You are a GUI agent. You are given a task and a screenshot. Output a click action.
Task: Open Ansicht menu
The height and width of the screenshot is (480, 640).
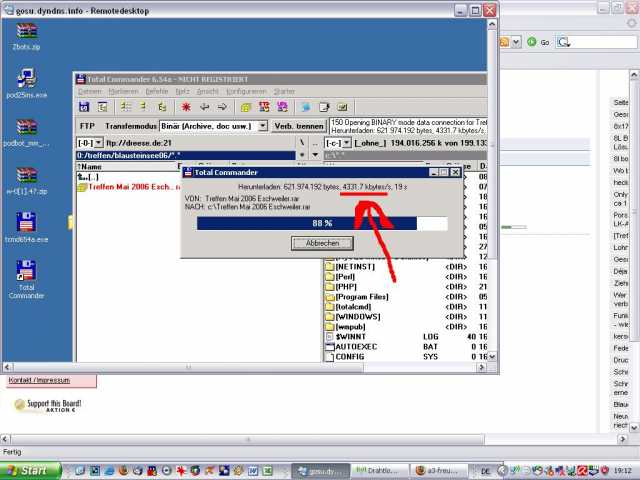(208, 91)
